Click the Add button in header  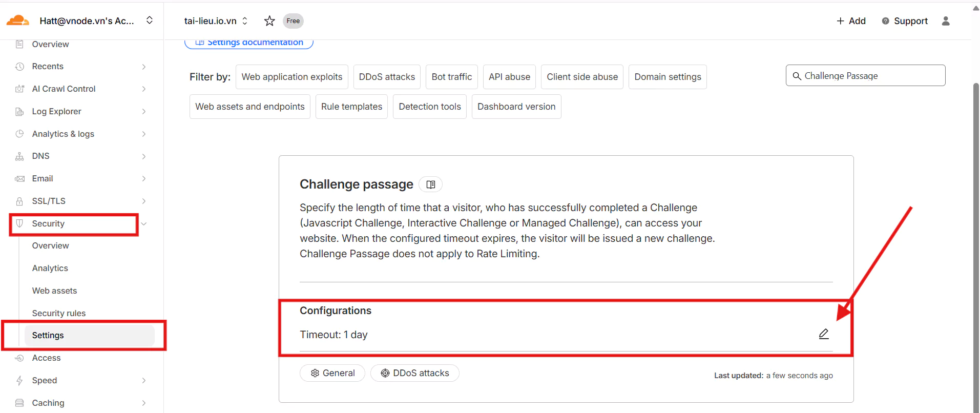click(x=851, y=21)
